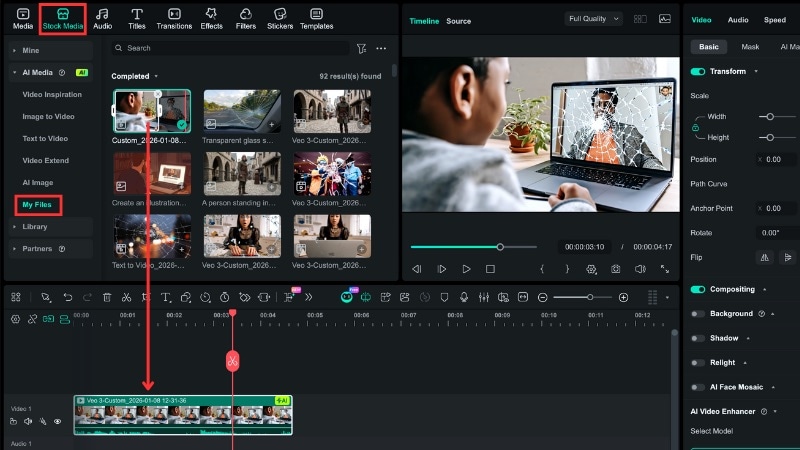
Task: Click the microphone voiceover icon
Action: (464, 297)
